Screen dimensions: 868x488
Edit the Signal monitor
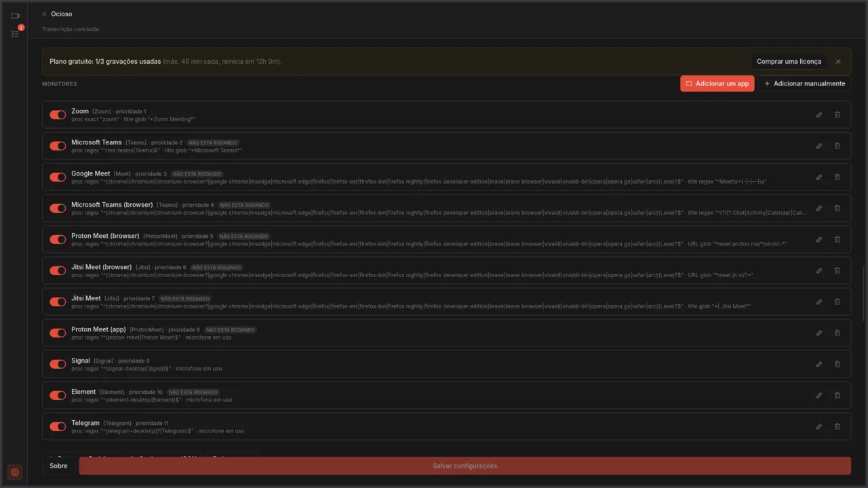coord(819,364)
